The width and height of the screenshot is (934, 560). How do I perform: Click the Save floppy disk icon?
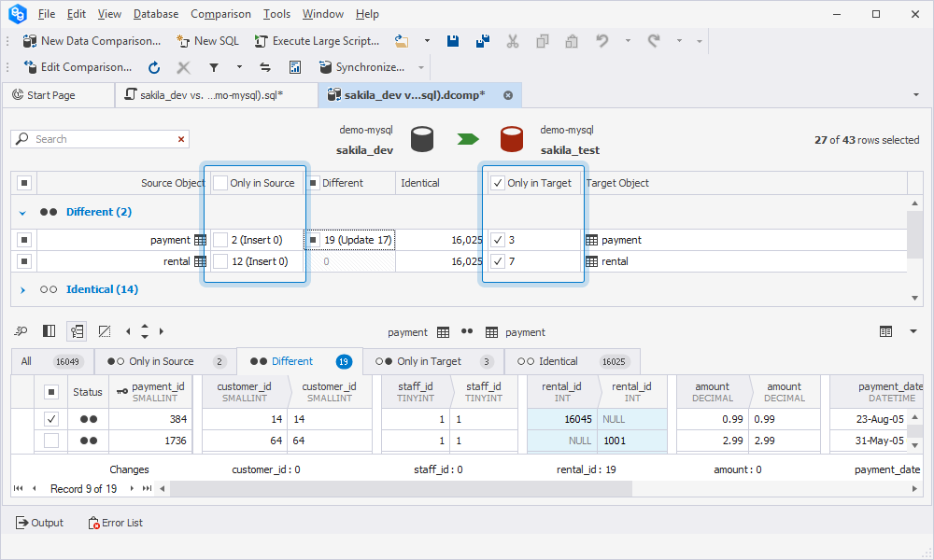click(x=453, y=41)
